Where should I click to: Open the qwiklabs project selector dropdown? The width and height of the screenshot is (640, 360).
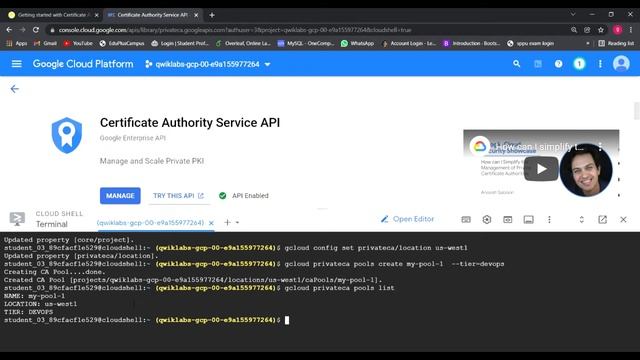[x=208, y=64]
